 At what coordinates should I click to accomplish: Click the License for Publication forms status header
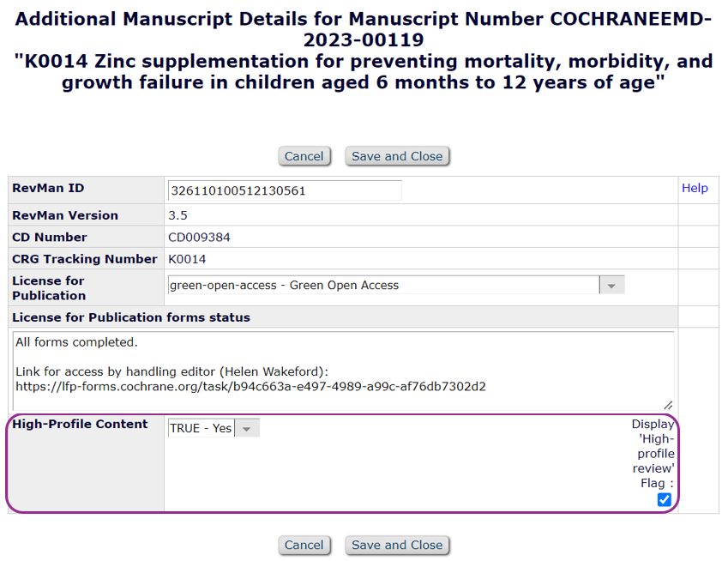tap(131, 317)
